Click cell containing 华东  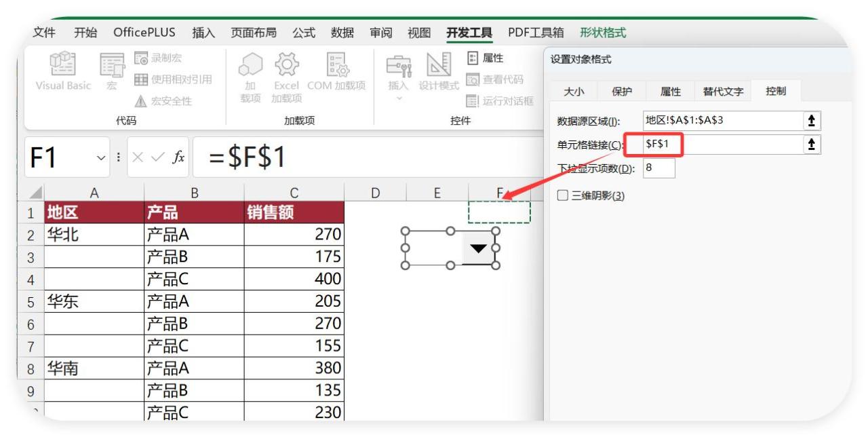pyautogui.click(x=94, y=302)
